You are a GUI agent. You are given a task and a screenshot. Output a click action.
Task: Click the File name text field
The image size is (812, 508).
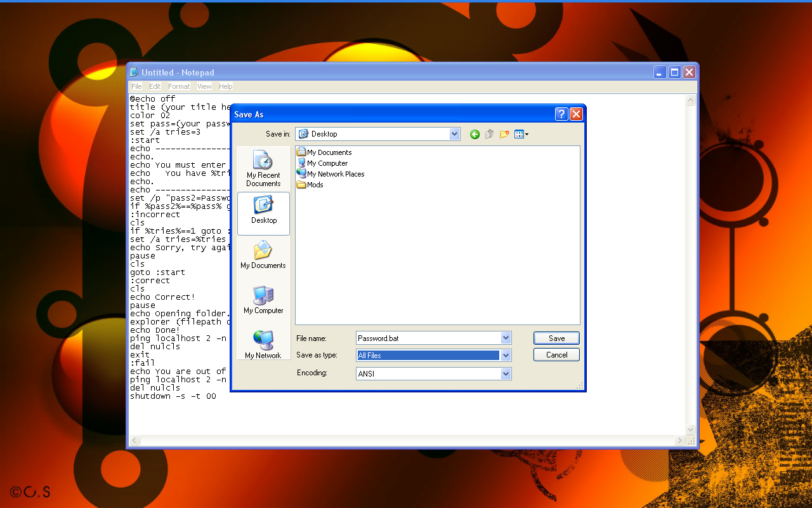point(428,338)
